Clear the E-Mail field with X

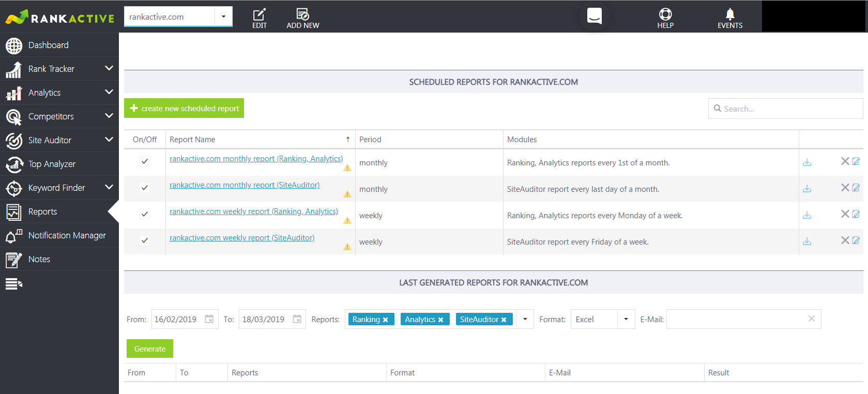coord(812,319)
